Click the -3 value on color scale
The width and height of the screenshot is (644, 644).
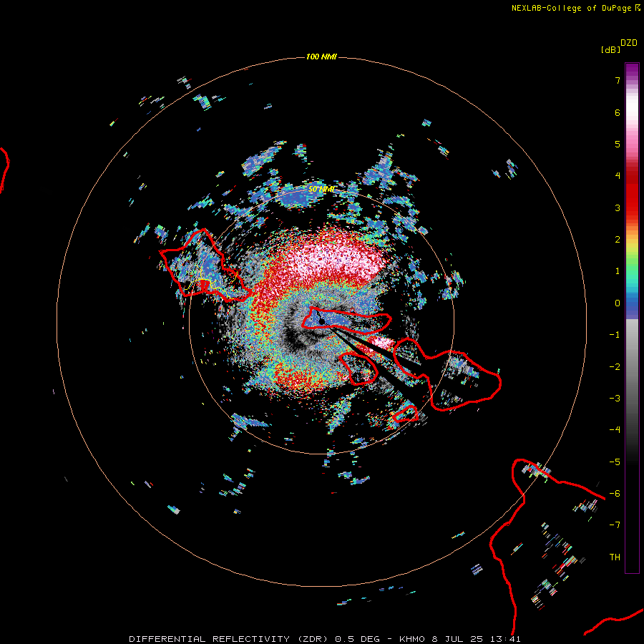pos(615,399)
